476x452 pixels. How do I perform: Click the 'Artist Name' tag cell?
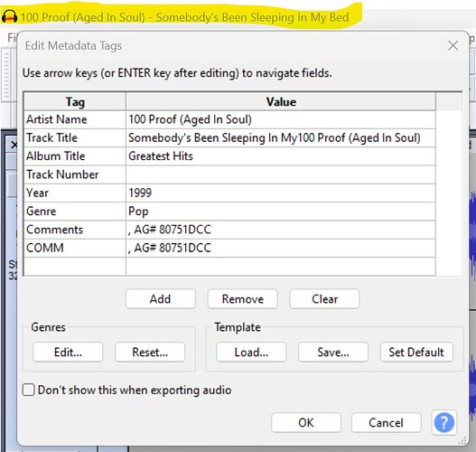[x=75, y=119]
